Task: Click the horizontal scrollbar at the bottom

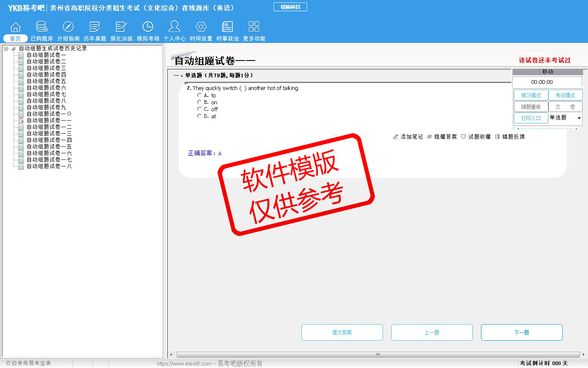Action: tap(378, 355)
